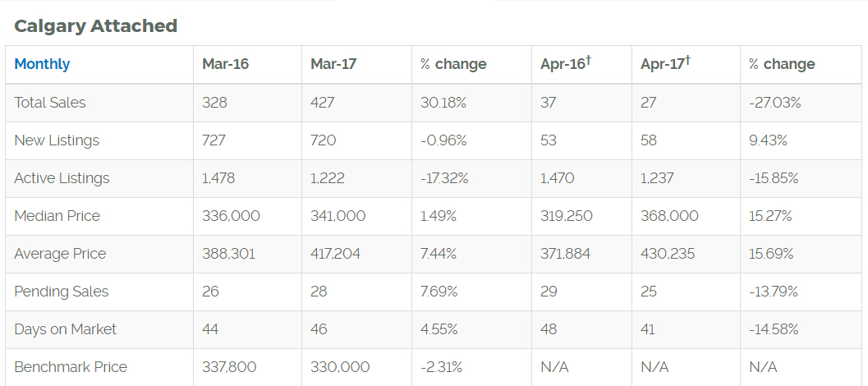Click the Mar-17 column header
The image size is (868, 386).
[333, 64]
